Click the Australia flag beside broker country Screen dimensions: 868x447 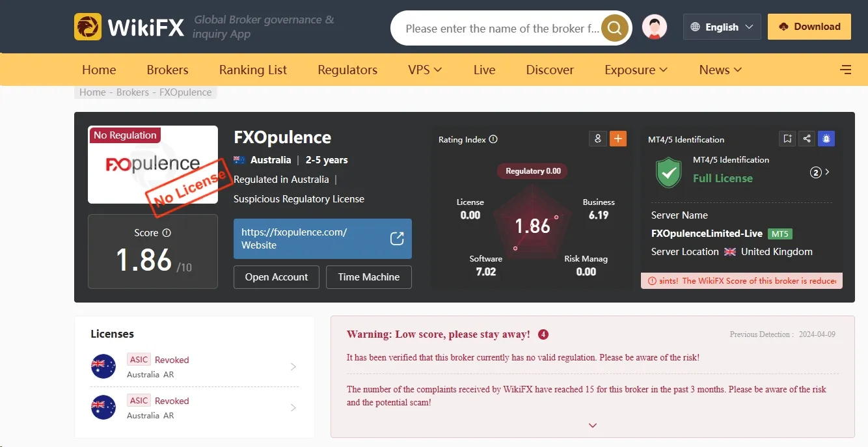[x=239, y=160]
